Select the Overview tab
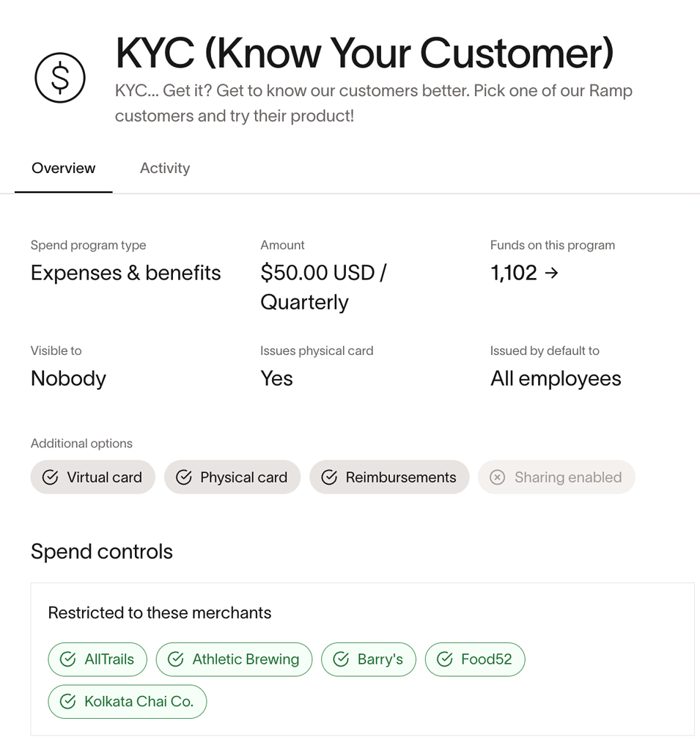This screenshot has height=751, width=700. point(63,168)
